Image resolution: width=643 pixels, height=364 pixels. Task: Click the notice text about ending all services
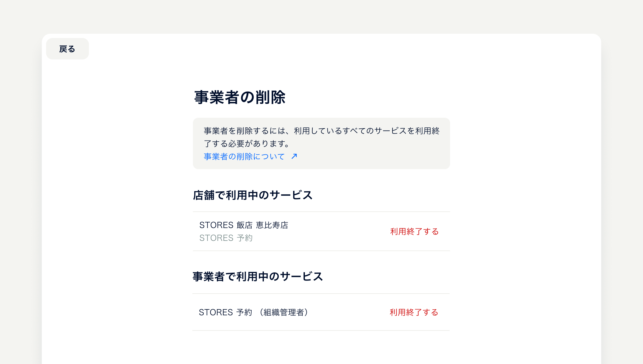point(322,137)
